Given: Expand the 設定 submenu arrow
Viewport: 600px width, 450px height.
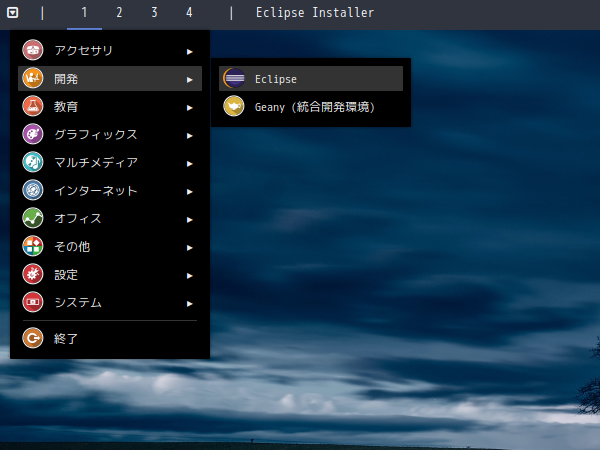Looking at the screenshot, I should pyautogui.click(x=189, y=276).
